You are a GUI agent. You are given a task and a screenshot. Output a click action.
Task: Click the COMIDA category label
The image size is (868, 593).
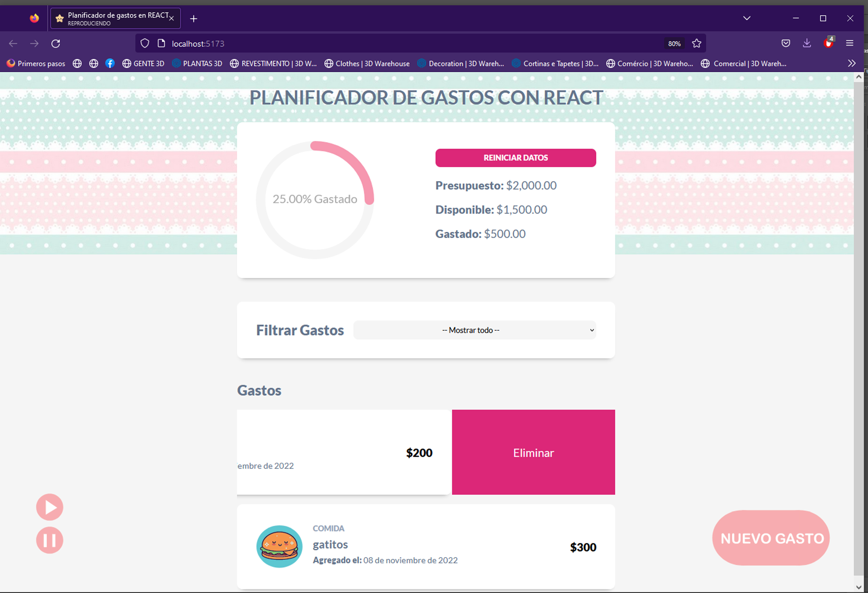(329, 528)
